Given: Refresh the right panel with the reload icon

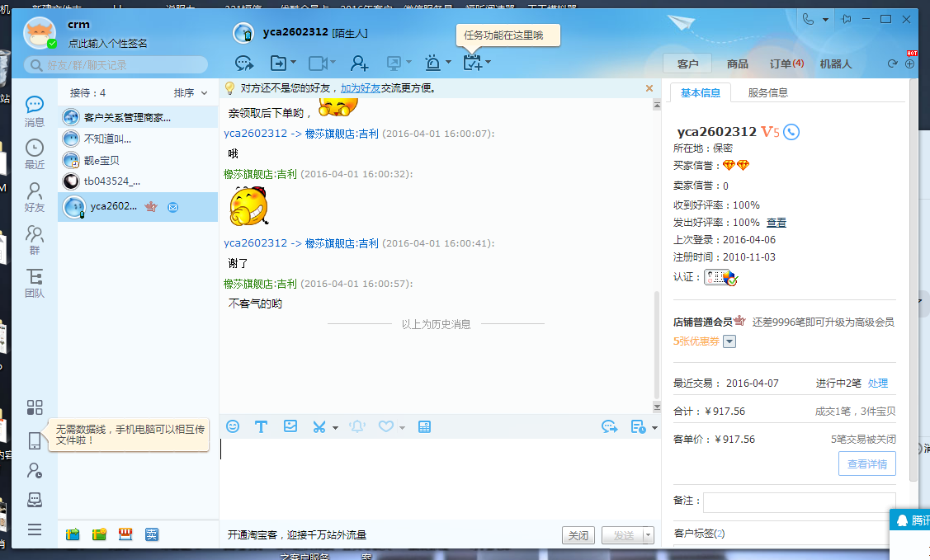Looking at the screenshot, I should 892,64.
